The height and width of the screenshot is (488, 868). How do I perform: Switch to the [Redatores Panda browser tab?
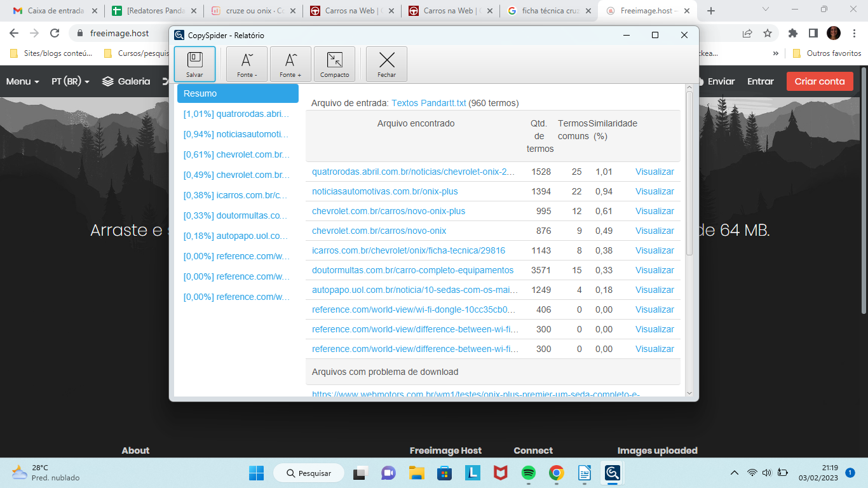click(154, 11)
